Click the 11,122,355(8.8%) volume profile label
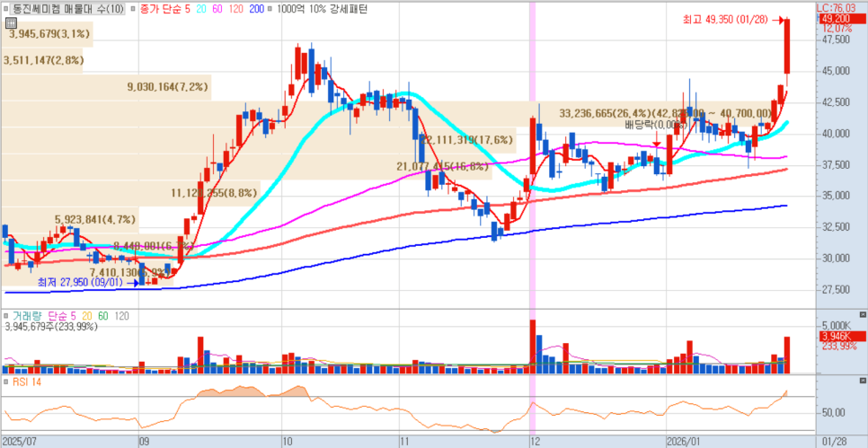This screenshot has height=448, width=868. (215, 193)
